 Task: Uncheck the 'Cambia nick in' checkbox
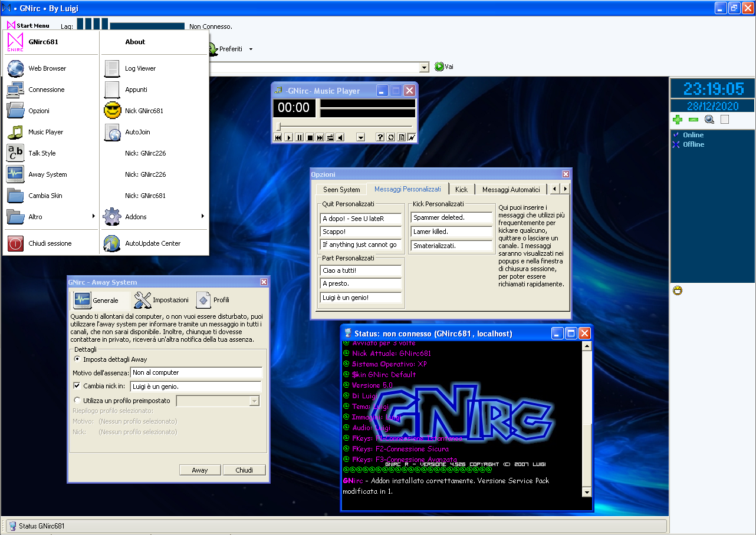[77, 386]
